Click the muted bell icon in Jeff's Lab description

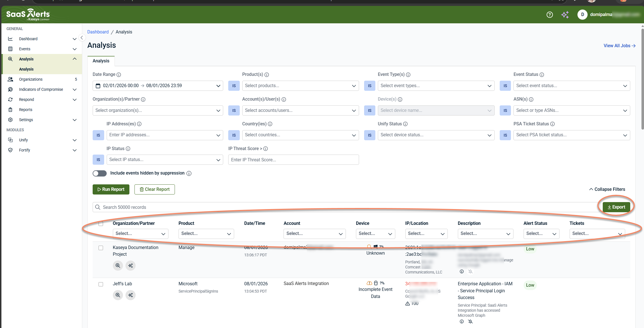[x=471, y=322]
